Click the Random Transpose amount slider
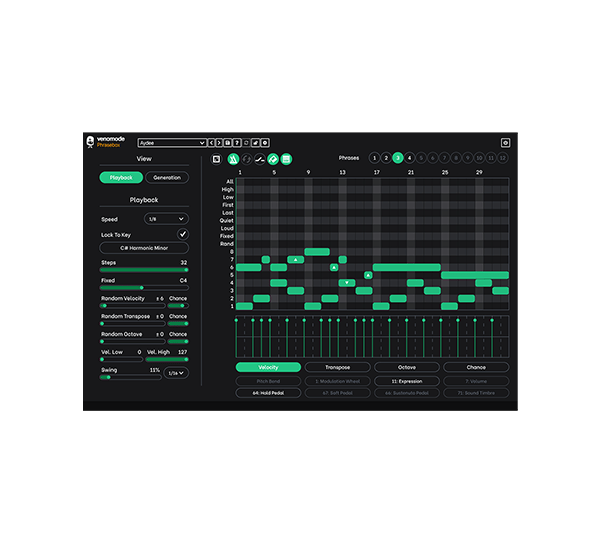The width and height of the screenshot is (600, 543). click(132, 324)
